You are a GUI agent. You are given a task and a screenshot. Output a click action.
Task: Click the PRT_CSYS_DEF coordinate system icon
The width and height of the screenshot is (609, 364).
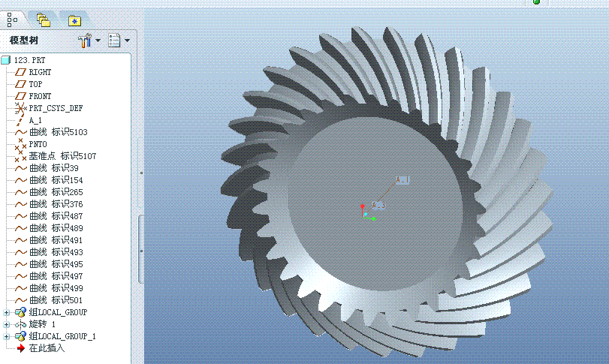click(20, 108)
